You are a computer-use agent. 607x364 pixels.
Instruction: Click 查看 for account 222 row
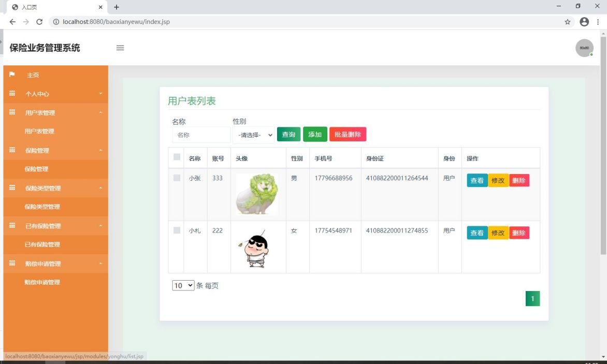tap(477, 233)
